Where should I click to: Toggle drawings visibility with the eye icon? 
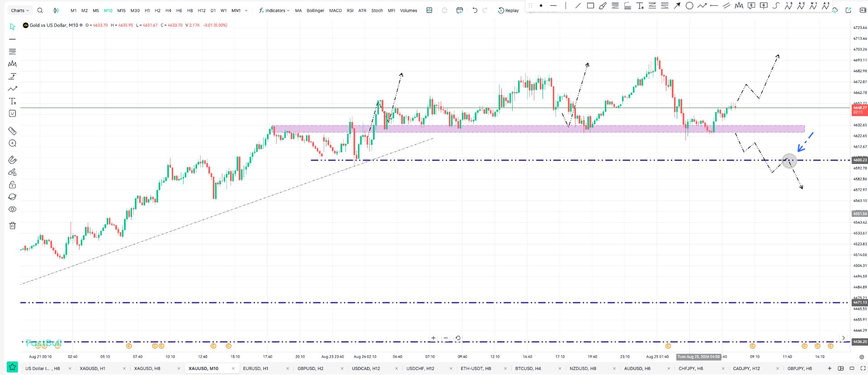(x=12, y=209)
